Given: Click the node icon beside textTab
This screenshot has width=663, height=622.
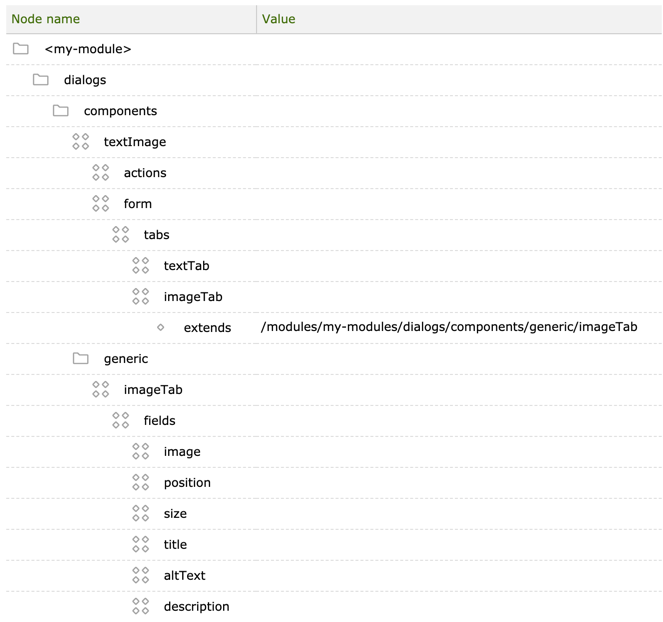Looking at the screenshot, I should pos(140,266).
